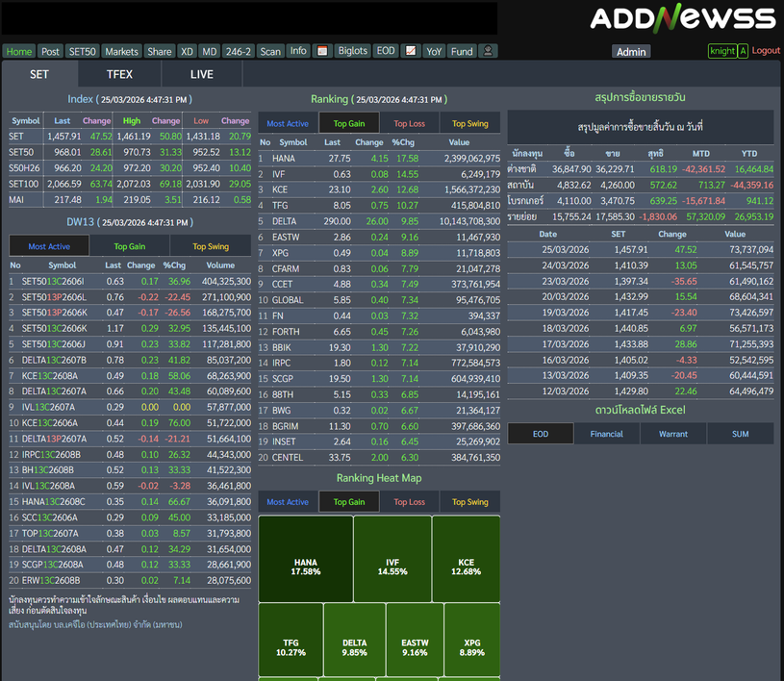Click the ADDNEWSS logo
This screenshot has height=681, width=784.
[682, 18]
